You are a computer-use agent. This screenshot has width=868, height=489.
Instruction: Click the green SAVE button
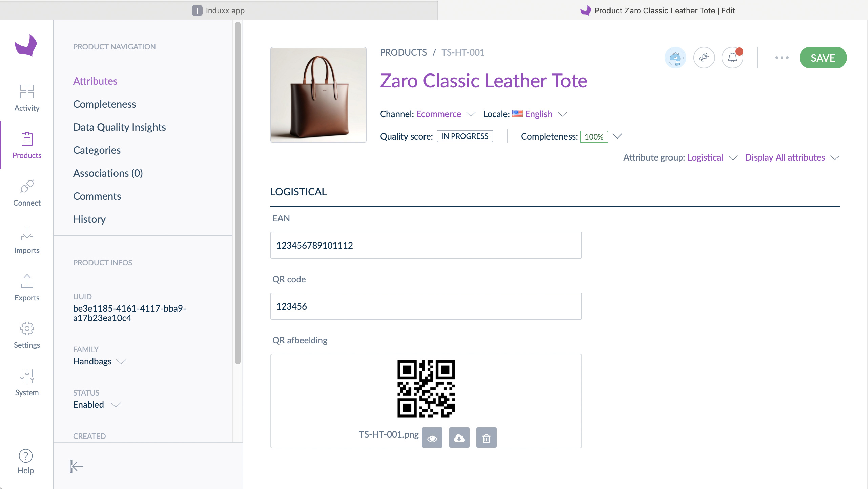pyautogui.click(x=823, y=58)
